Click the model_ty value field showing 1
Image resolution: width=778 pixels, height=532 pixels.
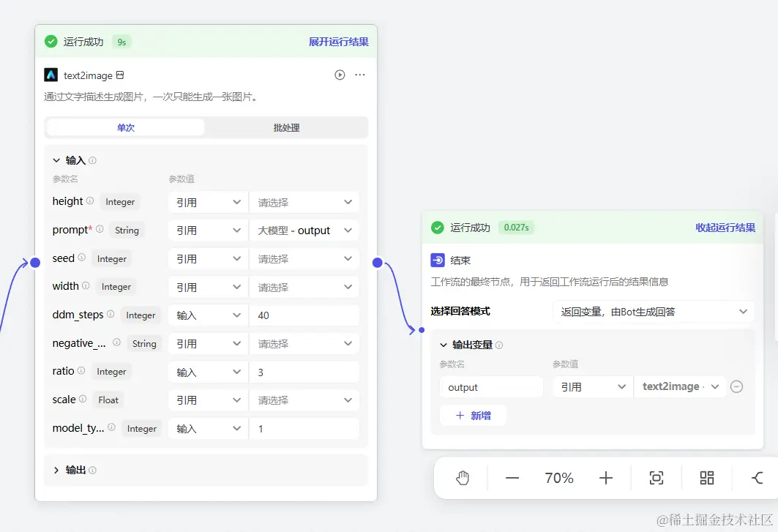pos(304,428)
